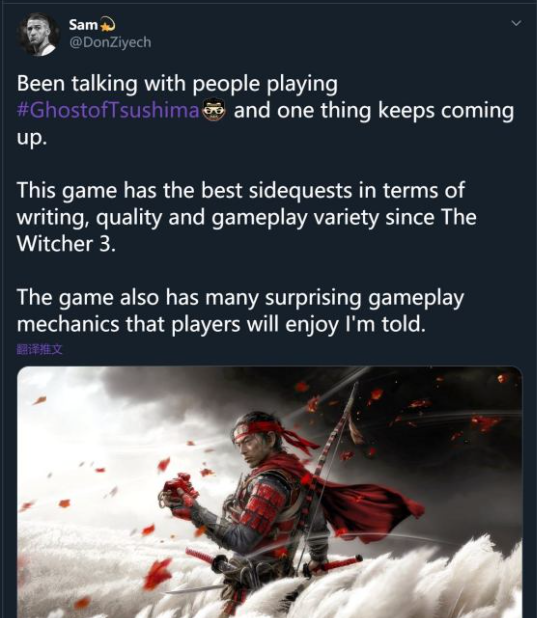Click the 翻译推文 translate tweet link
The height and width of the screenshot is (618, 537).
click(x=39, y=349)
